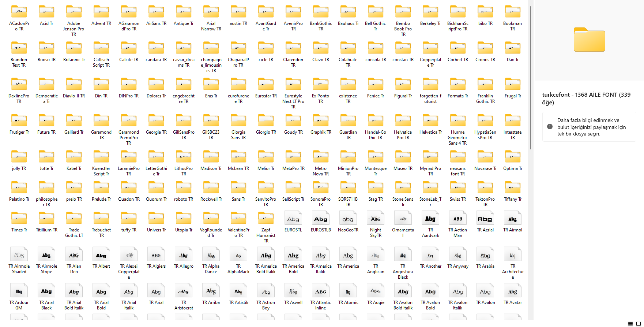Click the file list vertical scrollbar thumb
The height and width of the screenshot is (327, 644).
530,78
